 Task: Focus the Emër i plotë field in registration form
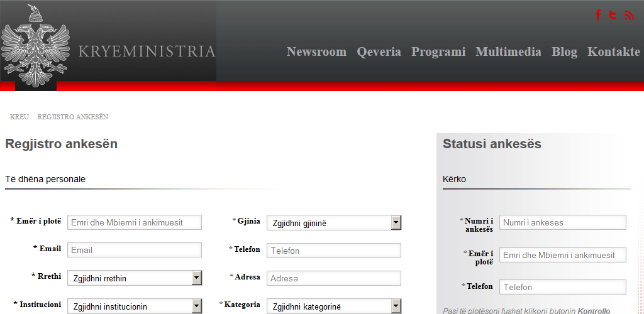[x=135, y=222]
